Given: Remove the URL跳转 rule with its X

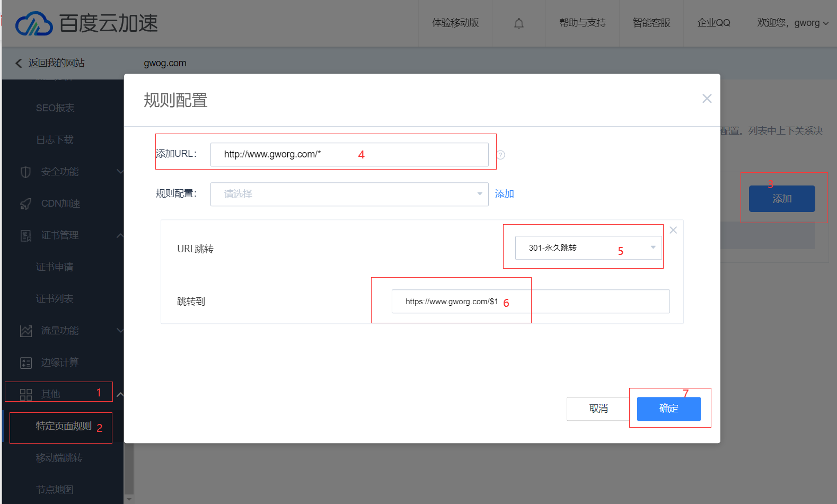Looking at the screenshot, I should point(673,230).
